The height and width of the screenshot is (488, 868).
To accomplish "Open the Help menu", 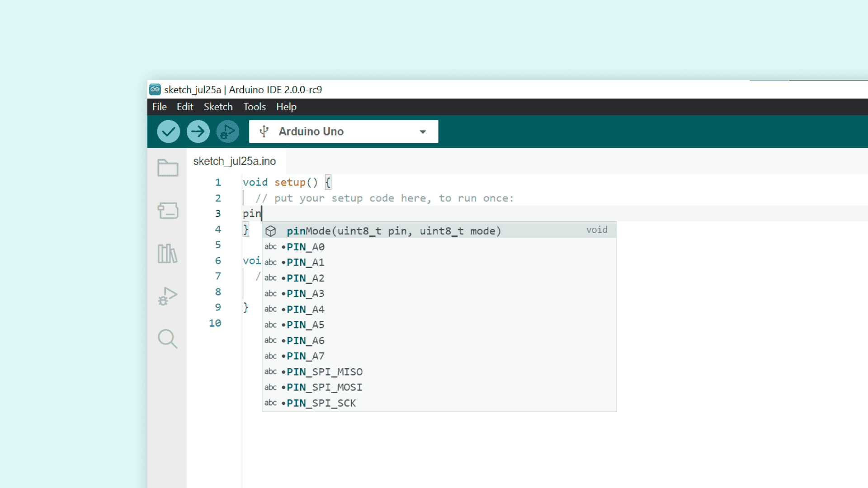I will click(286, 107).
